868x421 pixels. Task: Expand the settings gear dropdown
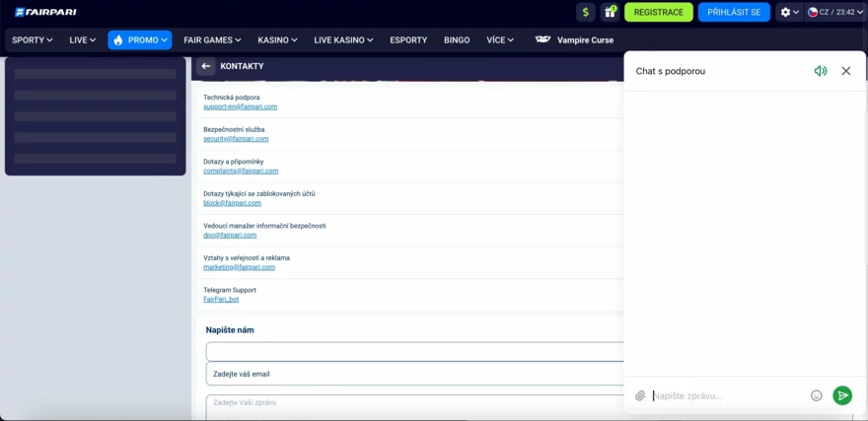click(789, 12)
